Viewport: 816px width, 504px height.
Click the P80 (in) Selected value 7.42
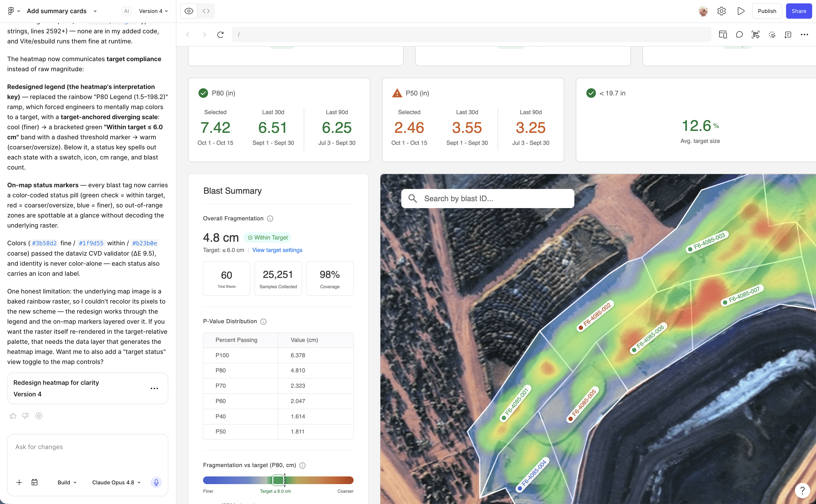(215, 128)
